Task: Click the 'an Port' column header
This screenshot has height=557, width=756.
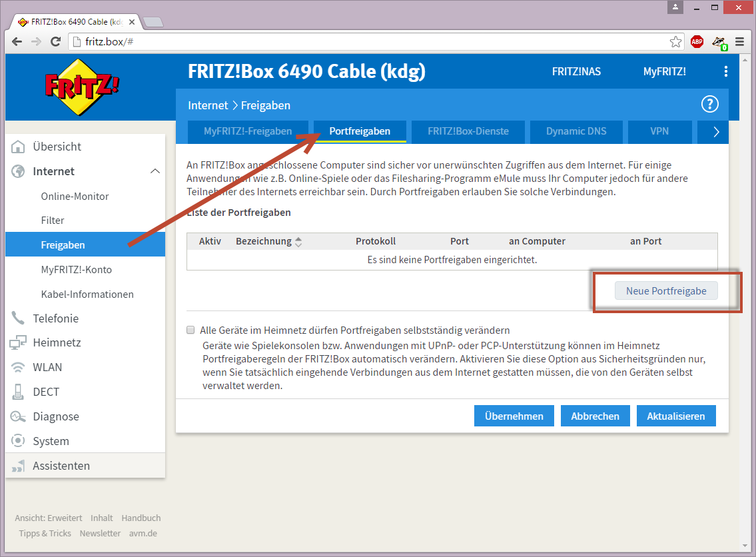Action: 645,241
